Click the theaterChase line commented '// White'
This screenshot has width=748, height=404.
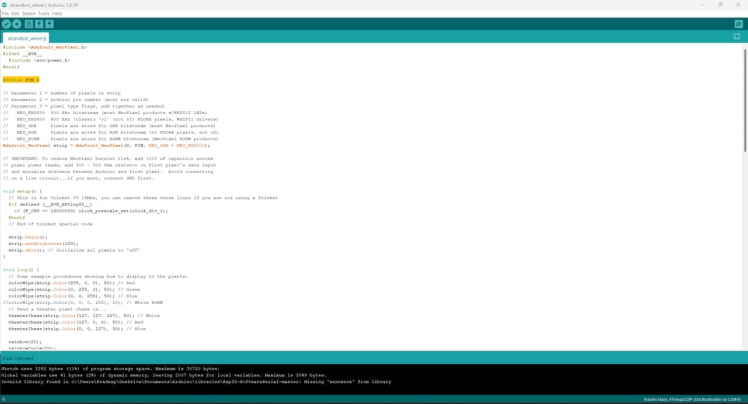pyautogui.click(x=84, y=316)
